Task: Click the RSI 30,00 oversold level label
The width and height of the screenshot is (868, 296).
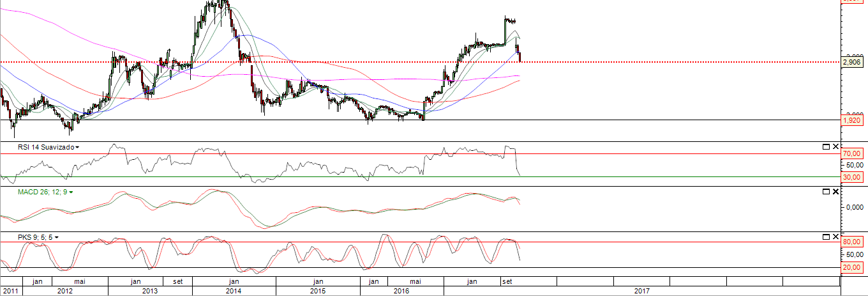Action: (x=852, y=177)
